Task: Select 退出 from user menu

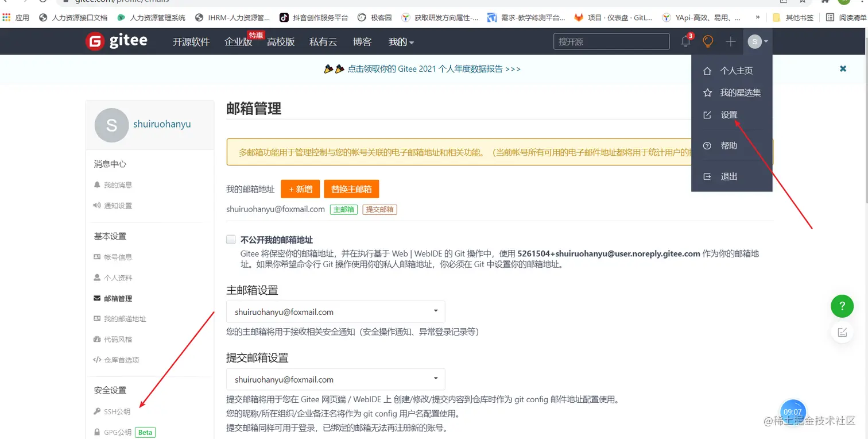Action: [x=732, y=176]
